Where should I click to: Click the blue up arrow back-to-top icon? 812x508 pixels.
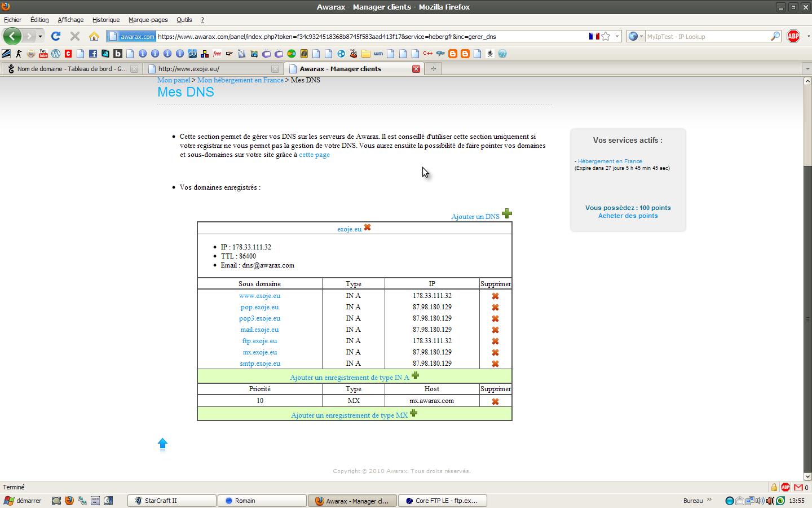[x=162, y=444]
